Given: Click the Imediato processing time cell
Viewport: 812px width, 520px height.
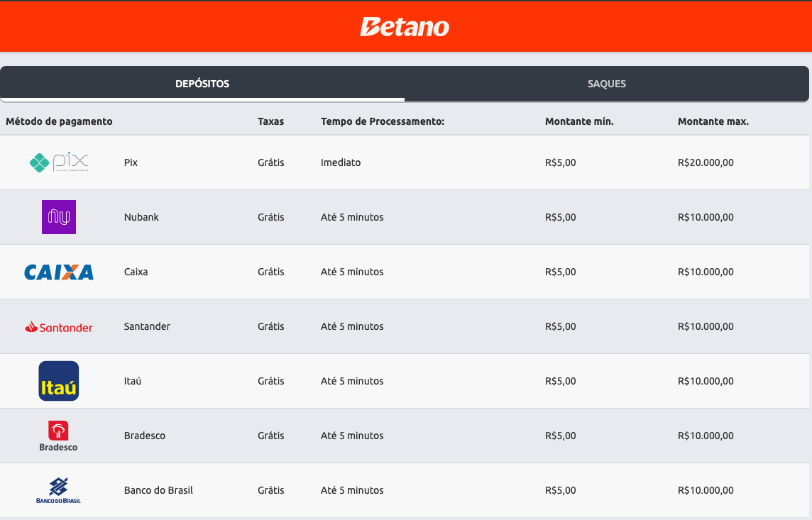Looking at the screenshot, I should tap(341, 162).
